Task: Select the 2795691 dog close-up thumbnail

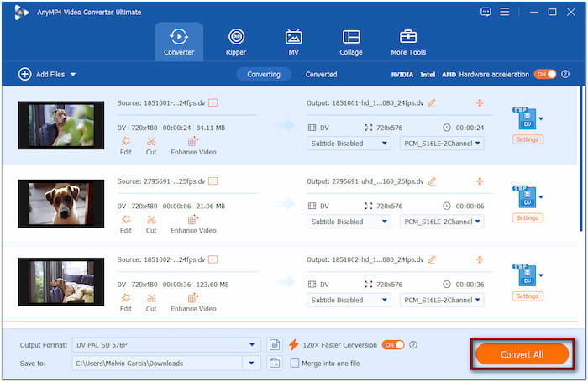Action: [x=61, y=203]
